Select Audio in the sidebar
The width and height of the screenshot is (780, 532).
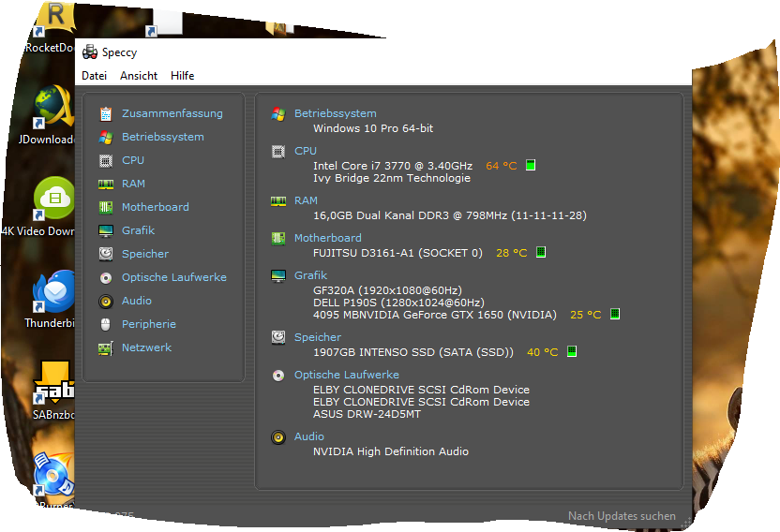137,301
